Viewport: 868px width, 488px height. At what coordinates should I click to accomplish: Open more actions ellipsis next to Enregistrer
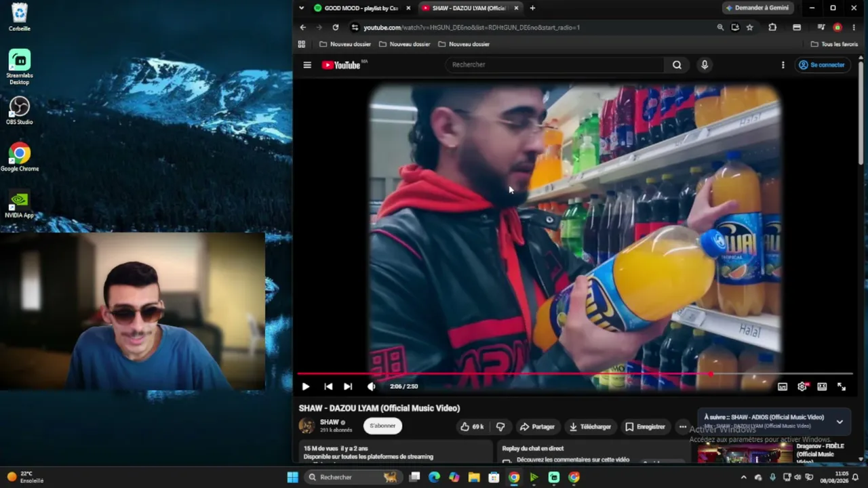682,427
